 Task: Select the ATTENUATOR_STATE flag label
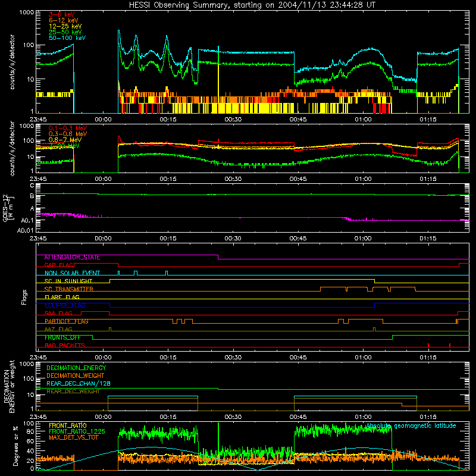(x=72, y=258)
